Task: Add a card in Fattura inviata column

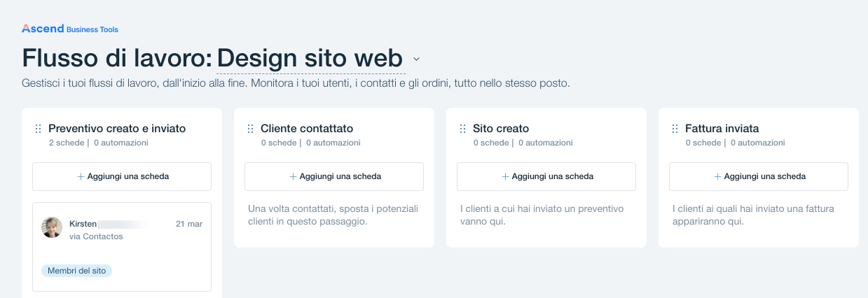Action: [x=759, y=176]
